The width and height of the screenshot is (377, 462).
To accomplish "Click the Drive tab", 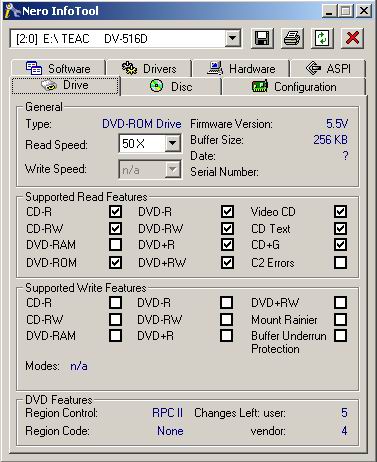I will point(66,85).
